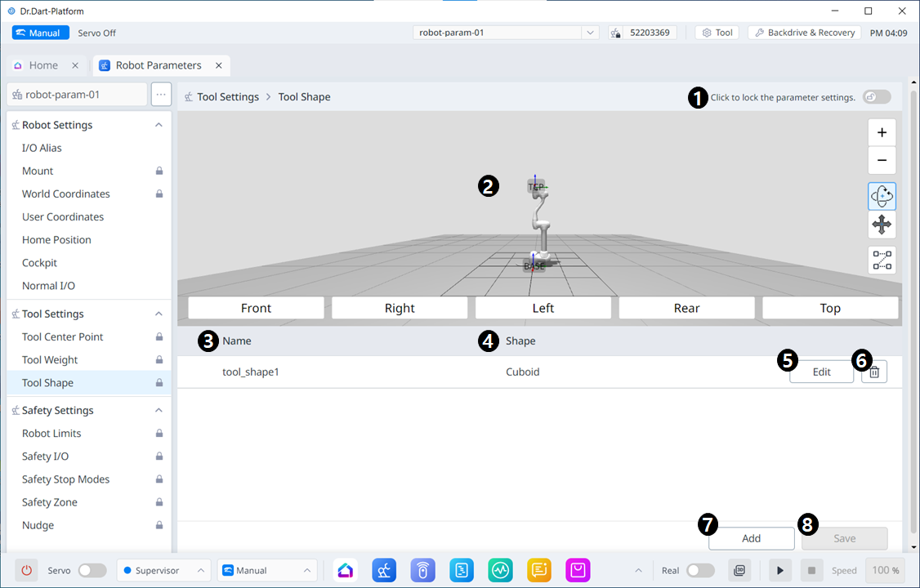Click the play button in the bottom bar
This screenshot has width=920, height=588.
[x=779, y=570]
